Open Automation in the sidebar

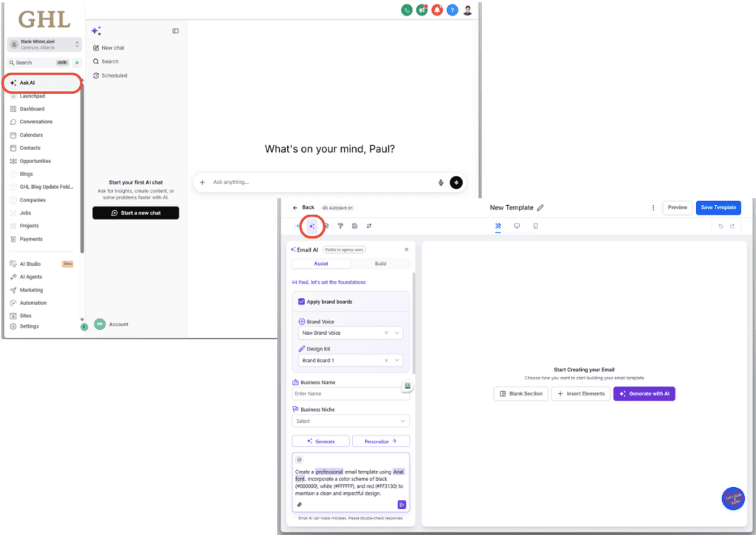coord(32,303)
